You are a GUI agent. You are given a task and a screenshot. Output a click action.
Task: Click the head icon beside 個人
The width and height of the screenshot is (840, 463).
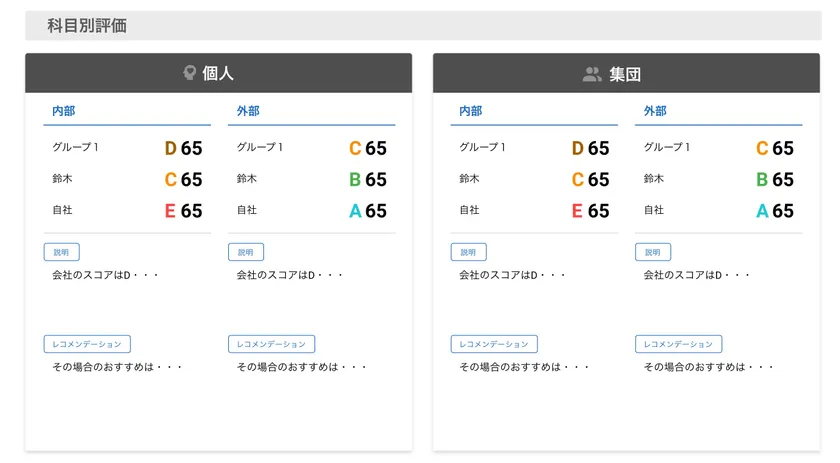tap(189, 73)
